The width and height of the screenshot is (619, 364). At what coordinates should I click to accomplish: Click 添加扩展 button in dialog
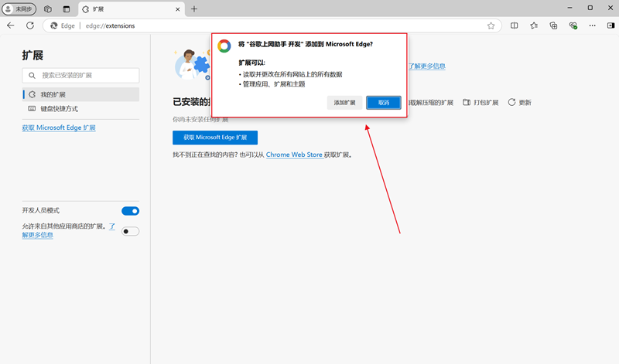344,103
